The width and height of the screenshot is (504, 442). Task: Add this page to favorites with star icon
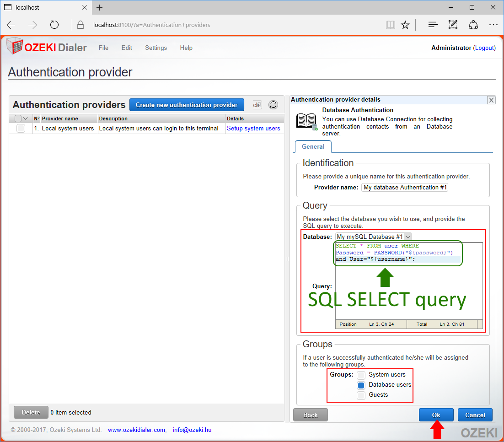click(x=405, y=25)
